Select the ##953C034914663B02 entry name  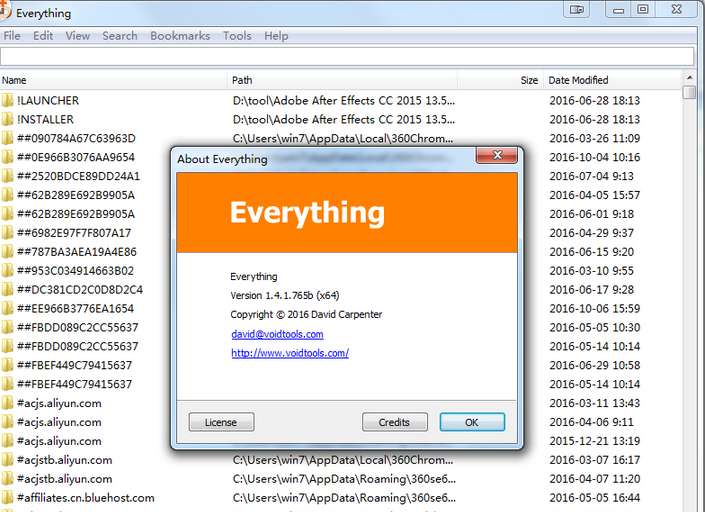(75, 271)
